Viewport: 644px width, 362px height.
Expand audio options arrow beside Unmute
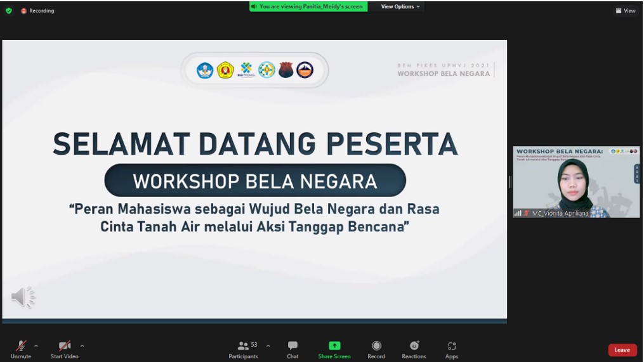click(36, 346)
